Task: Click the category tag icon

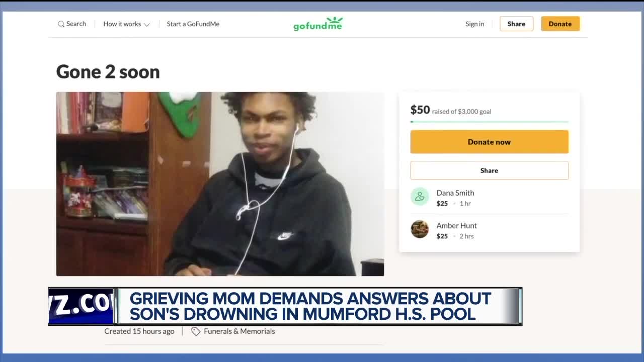Action: [x=196, y=331]
